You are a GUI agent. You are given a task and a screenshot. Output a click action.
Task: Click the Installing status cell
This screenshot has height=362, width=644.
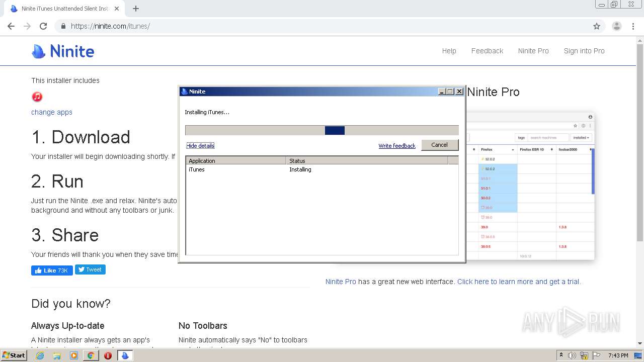click(300, 169)
